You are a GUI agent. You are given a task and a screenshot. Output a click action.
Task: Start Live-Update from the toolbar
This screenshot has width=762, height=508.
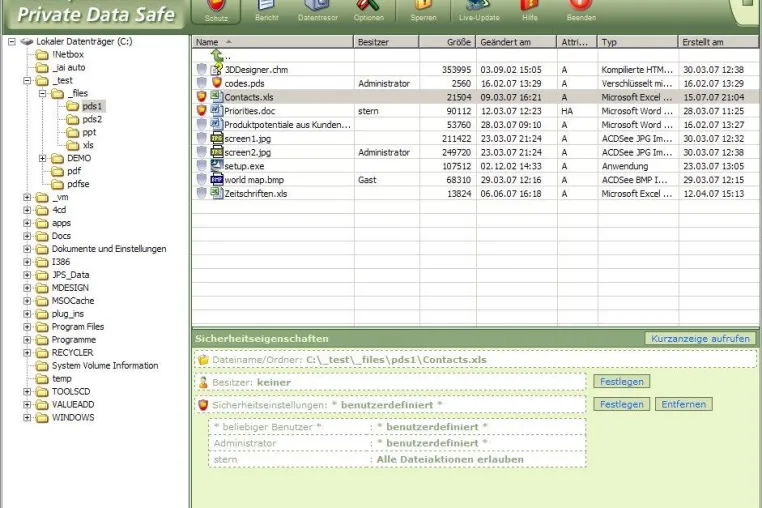479,12
